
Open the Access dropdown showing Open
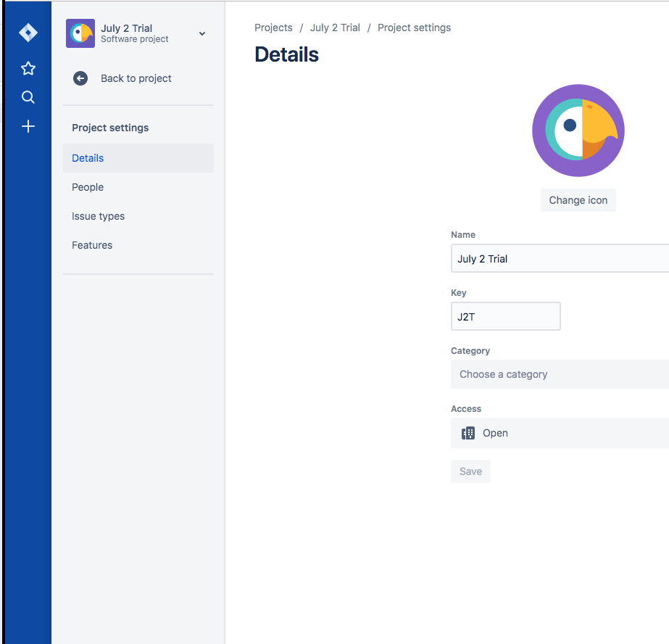[x=560, y=433]
